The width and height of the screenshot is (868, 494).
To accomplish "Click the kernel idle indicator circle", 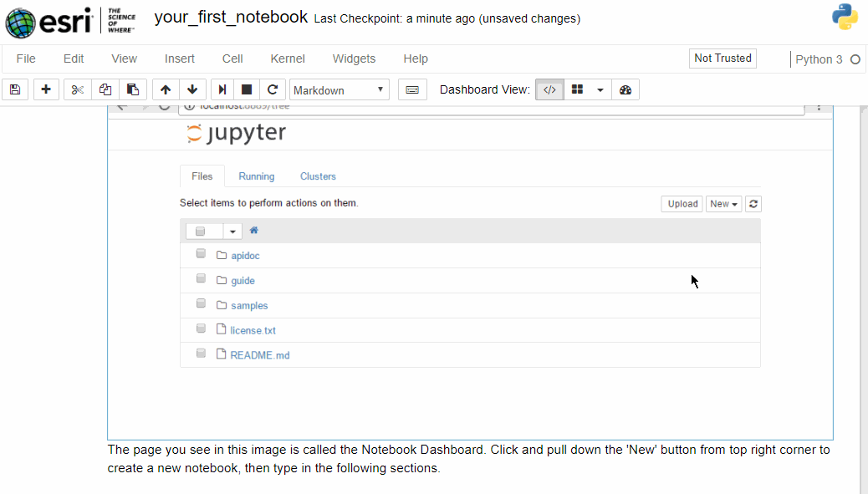I will click(x=855, y=59).
